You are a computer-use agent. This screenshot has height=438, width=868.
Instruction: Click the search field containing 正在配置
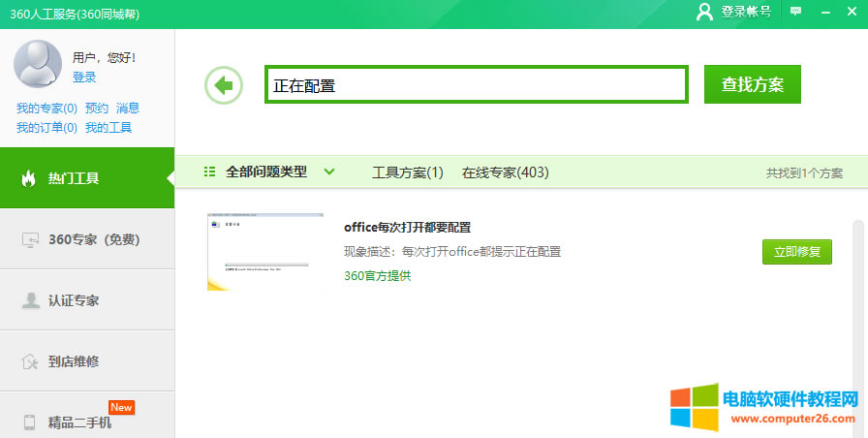477,85
